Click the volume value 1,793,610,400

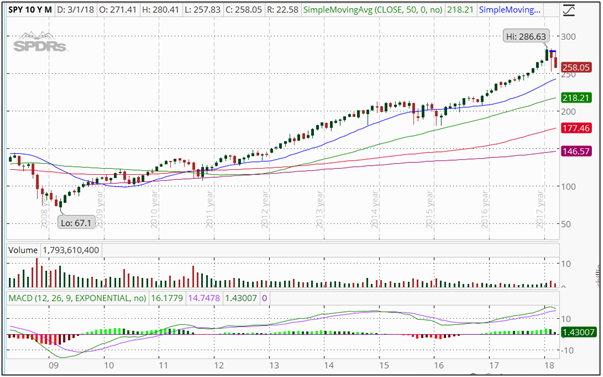pos(71,250)
